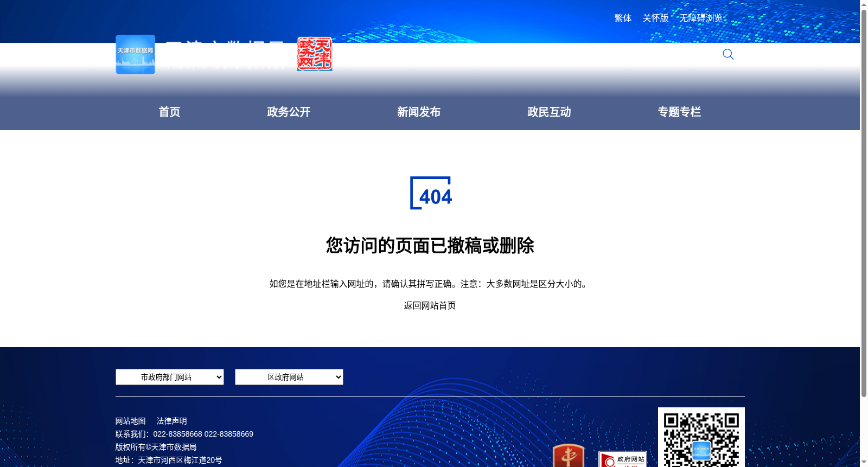Viewport: 868px width, 467px height.
Task: Open the 区政府网站 dropdown
Action: tap(289, 377)
